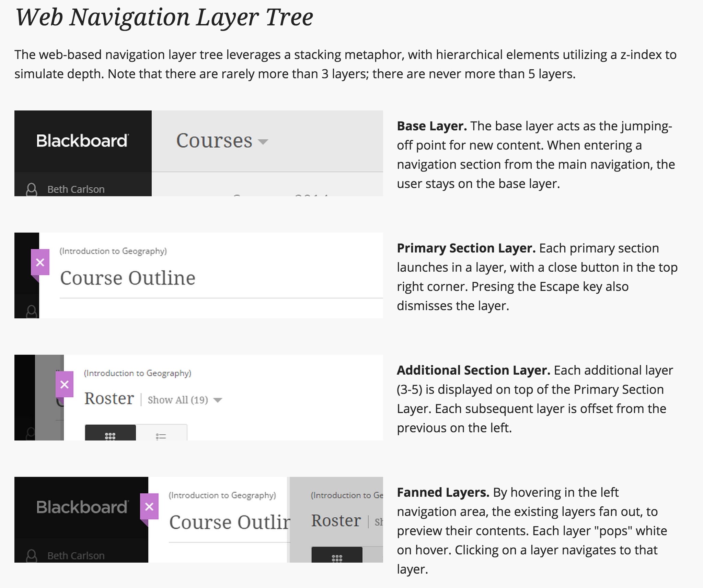Select the grid view icon under Roster
The image size is (703, 588).
pos(110,433)
